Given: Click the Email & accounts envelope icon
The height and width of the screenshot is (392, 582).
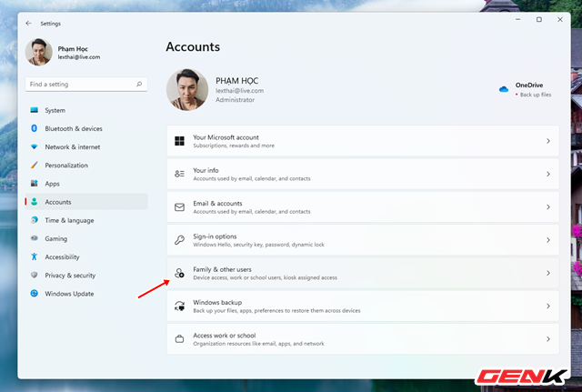Looking at the screenshot, I should pos(180,207).
